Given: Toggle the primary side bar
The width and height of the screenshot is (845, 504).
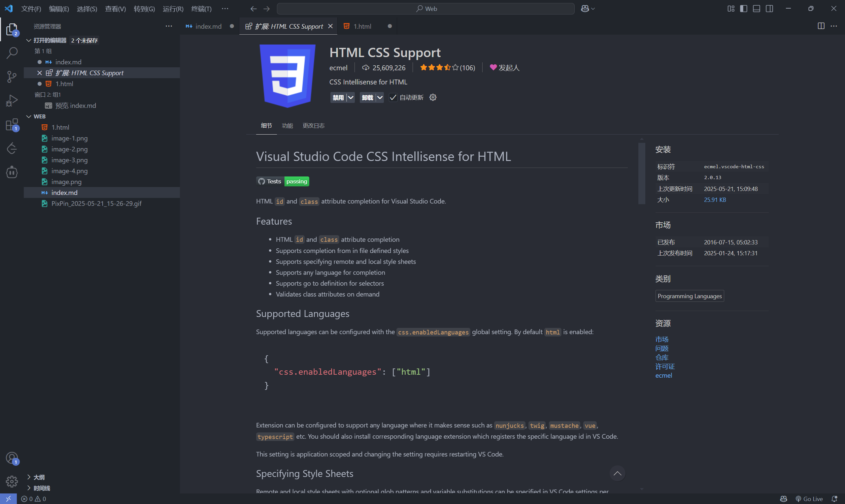Looking at the screenshot, I should pos(743,9).
